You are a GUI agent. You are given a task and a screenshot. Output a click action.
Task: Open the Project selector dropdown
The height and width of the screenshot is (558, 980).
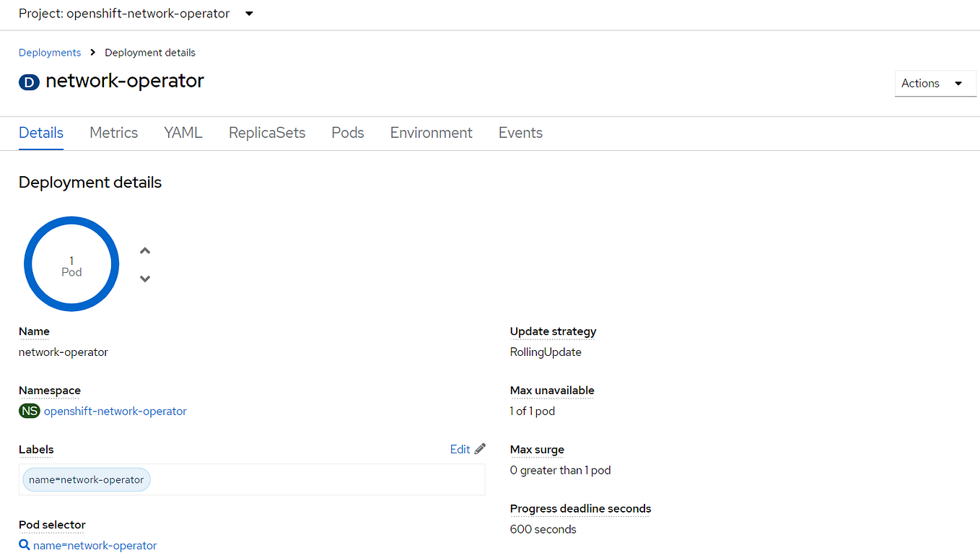[x=123, y=13]
